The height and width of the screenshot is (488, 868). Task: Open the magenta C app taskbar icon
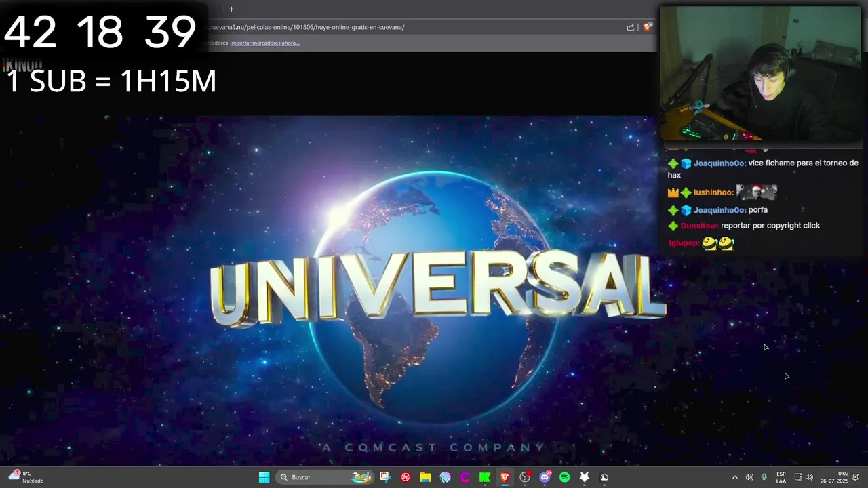click(x=465, y=477)
